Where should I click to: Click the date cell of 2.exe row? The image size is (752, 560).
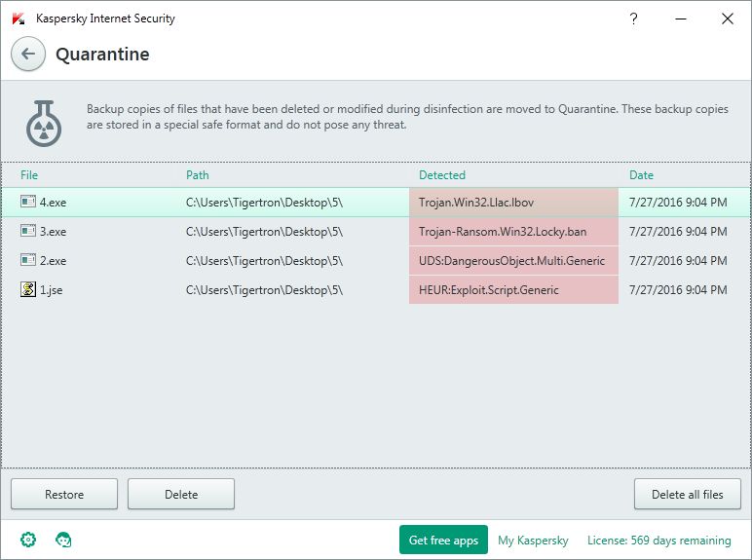pos(678,261)
